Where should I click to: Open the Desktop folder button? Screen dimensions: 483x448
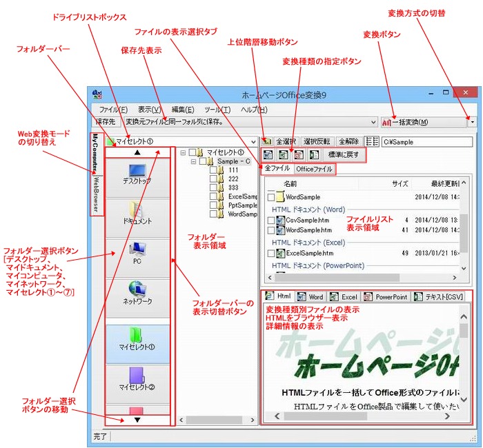[x=137, y=178]
